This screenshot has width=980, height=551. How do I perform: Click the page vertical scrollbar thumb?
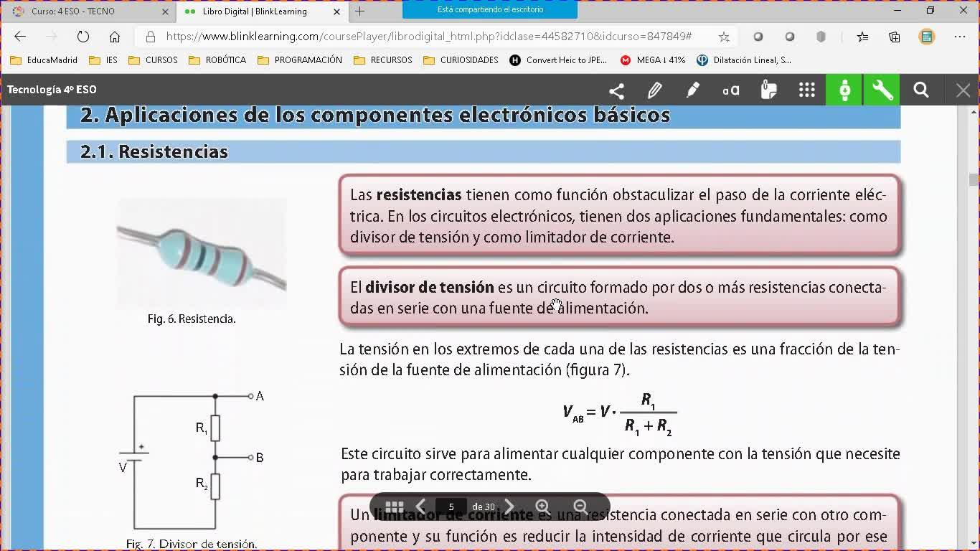(974, 179)
